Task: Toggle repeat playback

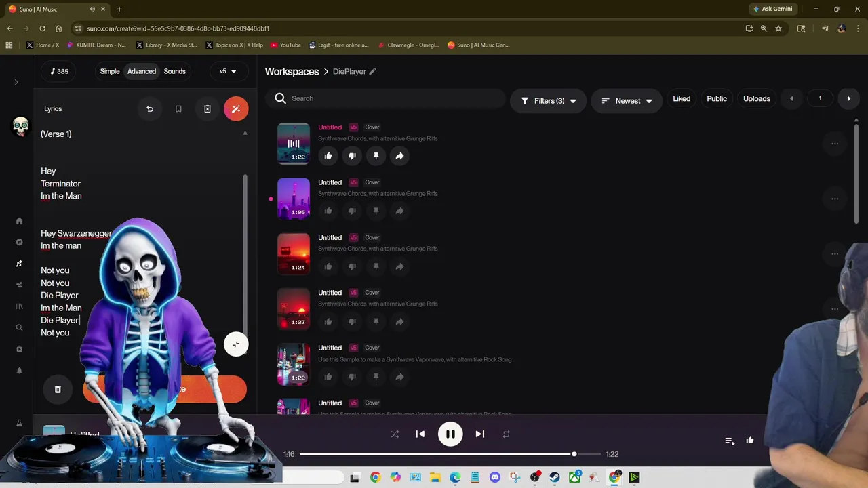Action: click(x=506, y=434)
